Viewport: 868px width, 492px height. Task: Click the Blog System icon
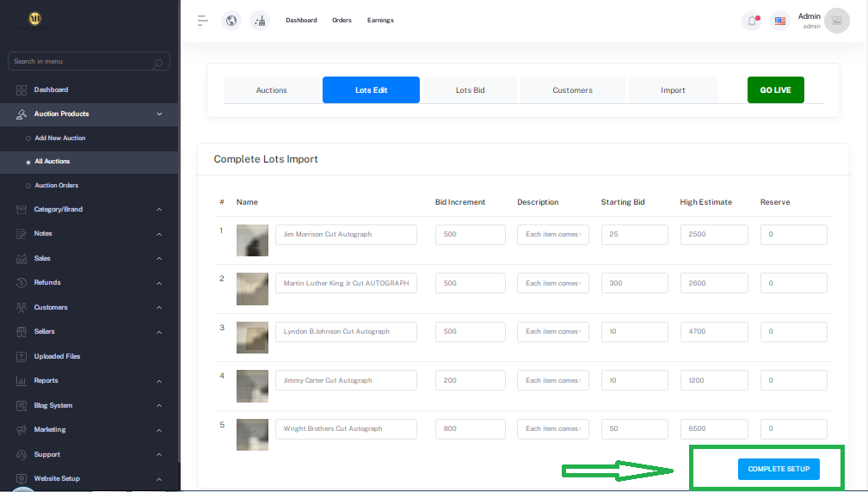click(22, 406)
